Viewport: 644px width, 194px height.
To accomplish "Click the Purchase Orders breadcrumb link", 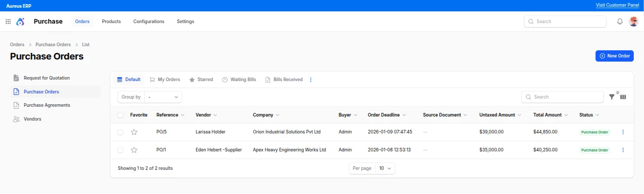I will coord(53,45).
